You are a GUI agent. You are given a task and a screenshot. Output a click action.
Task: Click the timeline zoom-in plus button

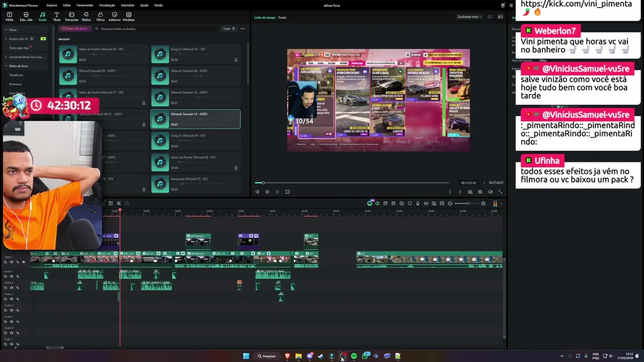click(x=483, y=204)
